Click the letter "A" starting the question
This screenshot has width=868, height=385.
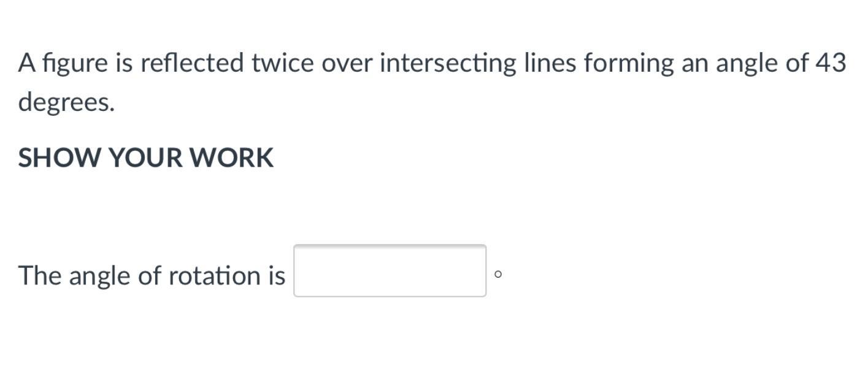26,63
